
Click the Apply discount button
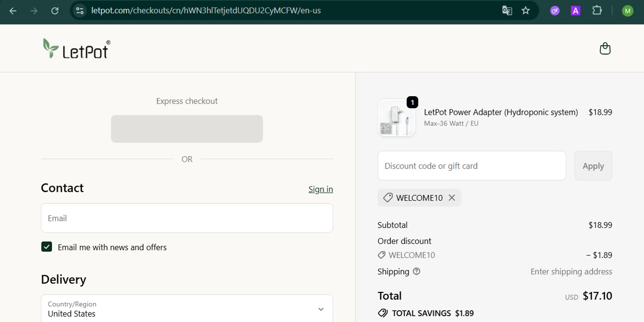tap(593, 166)
